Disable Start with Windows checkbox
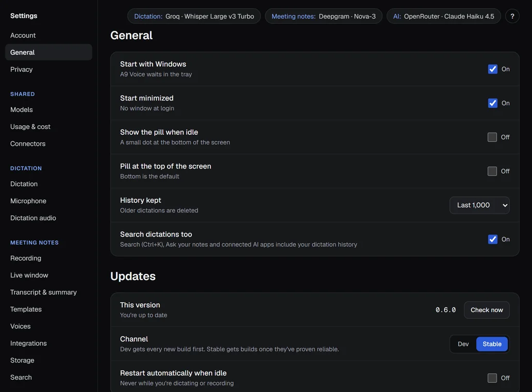The height and width of the screenshot is (392, 532). pos(492,69)
